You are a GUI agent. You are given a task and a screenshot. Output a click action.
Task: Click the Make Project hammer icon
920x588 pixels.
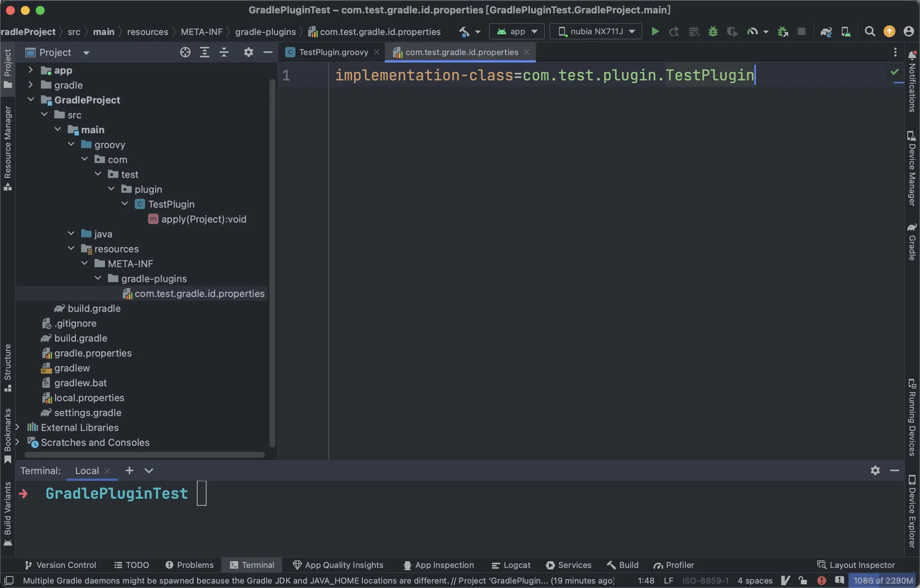pyautogui.click(x=464, y=31)
